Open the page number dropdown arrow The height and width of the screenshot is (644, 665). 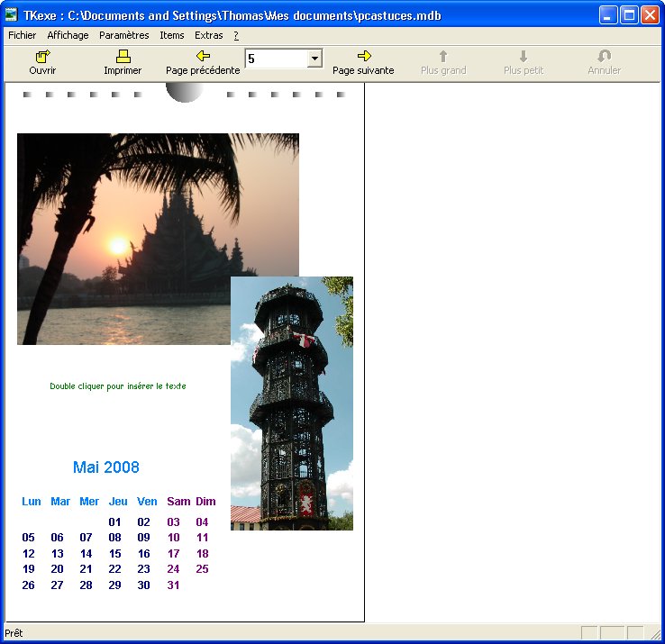[x=314, y=58]
